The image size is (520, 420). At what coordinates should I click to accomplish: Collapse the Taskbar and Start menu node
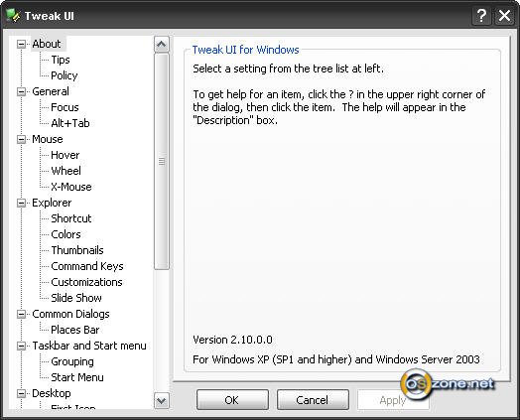coord(21,346)
